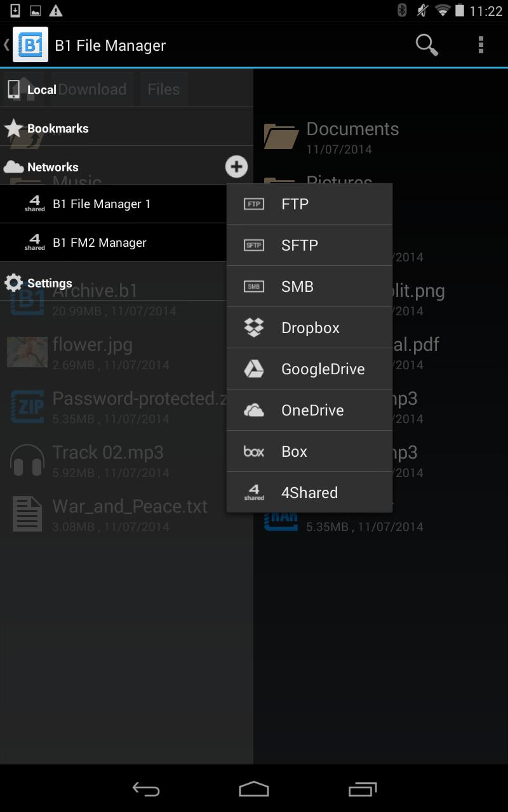Open the Local section in the drawer

(126, 89)
